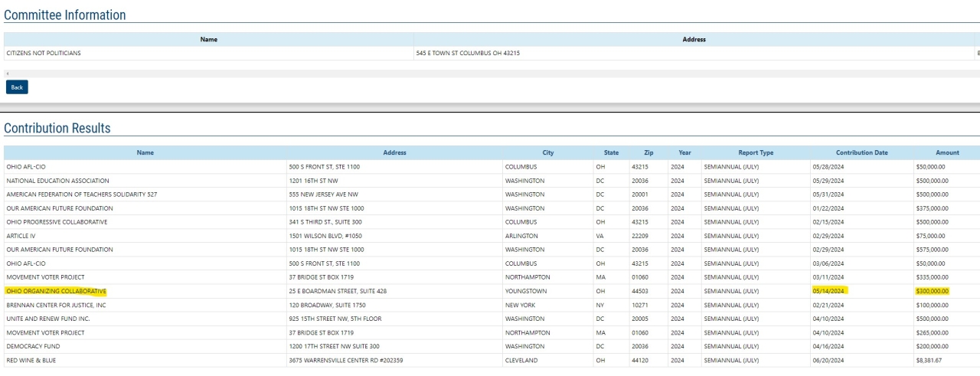This screenshot has height=376, width=980.
Task: Select the 545 E TOWN ST COLUMBUS address
Action: click(469, 53)
